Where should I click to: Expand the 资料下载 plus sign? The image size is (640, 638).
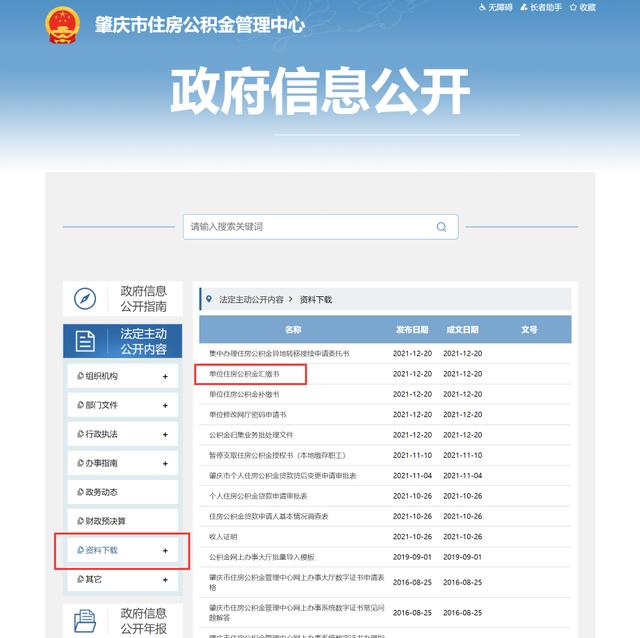coord(165,551)
